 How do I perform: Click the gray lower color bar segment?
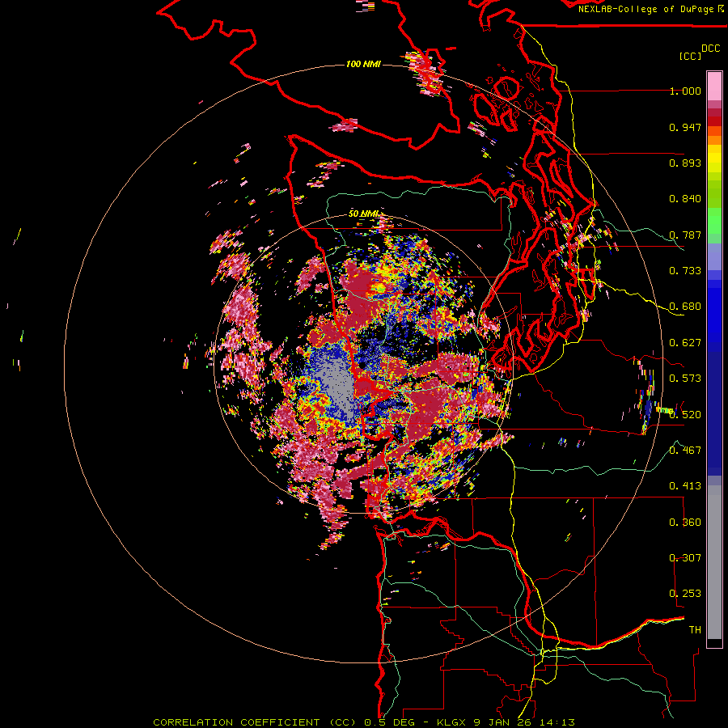[714, 562]
